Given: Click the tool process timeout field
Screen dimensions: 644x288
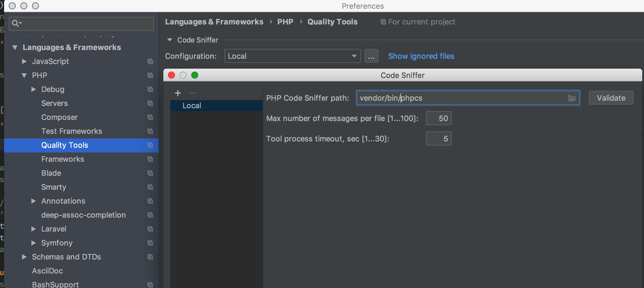Looking at the screenshot, I should click(x=439, y=138).
